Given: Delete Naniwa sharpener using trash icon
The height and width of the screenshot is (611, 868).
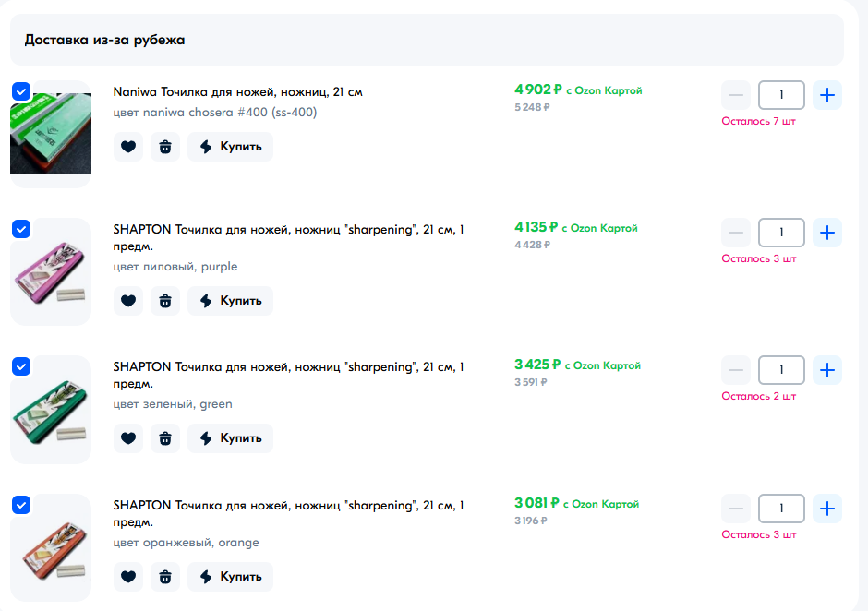Looking at the screenshot, I should tap(165, 147).
